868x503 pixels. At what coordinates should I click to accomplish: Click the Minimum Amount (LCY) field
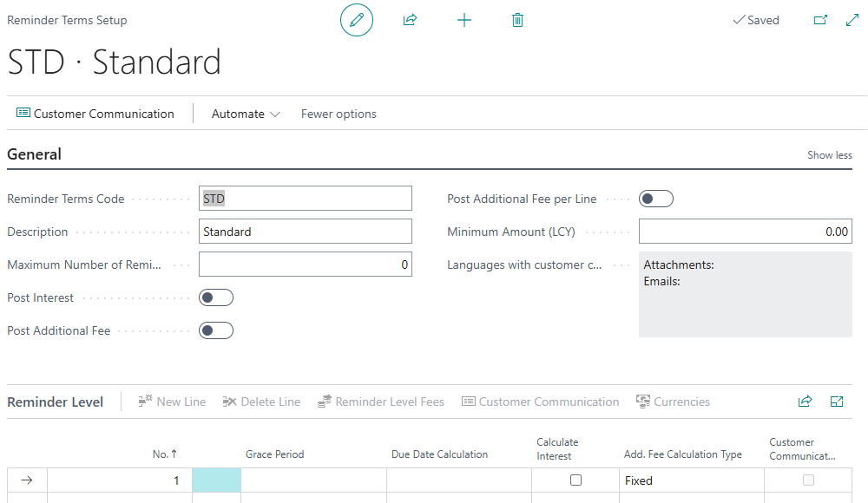click(x=746, y=232)
